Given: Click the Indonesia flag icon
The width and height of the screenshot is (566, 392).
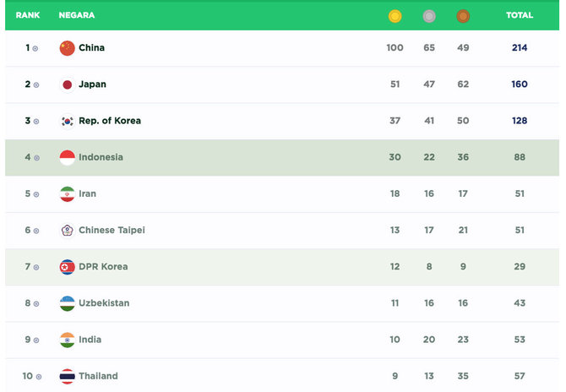Looking at the screenshot, I should [x=68, y=157].
